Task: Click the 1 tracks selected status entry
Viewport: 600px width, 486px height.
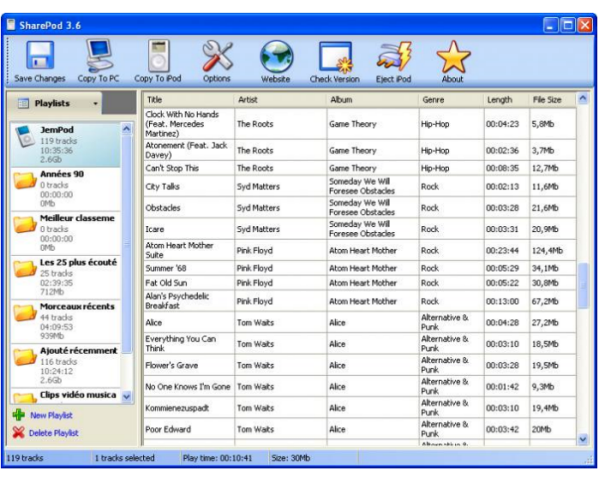Action: point(124,458)
